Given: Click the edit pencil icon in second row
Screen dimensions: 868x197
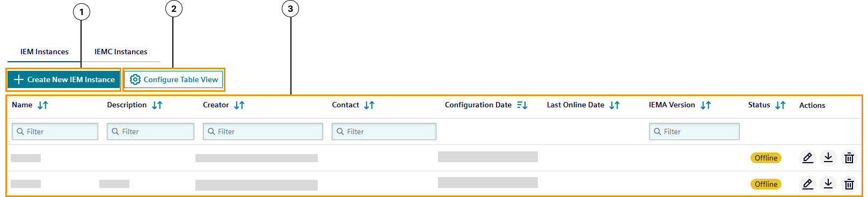Looking at the screenshot, I should coord(807,184).
